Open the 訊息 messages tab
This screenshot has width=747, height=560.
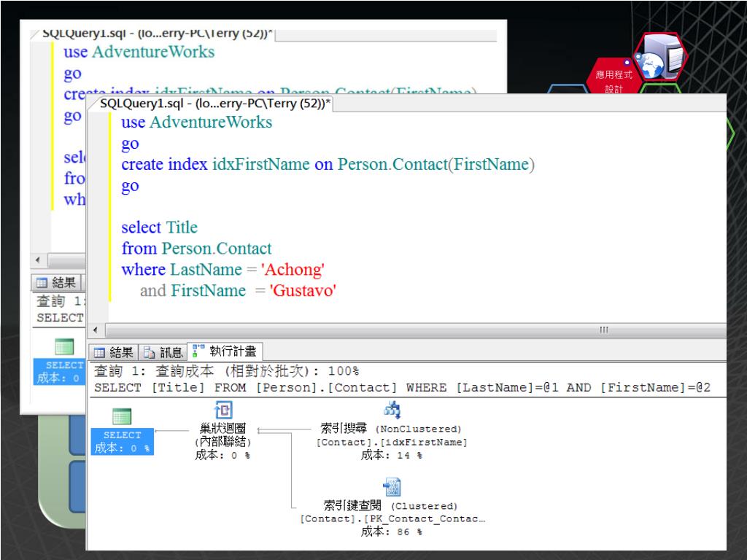[x=163, y=352]
